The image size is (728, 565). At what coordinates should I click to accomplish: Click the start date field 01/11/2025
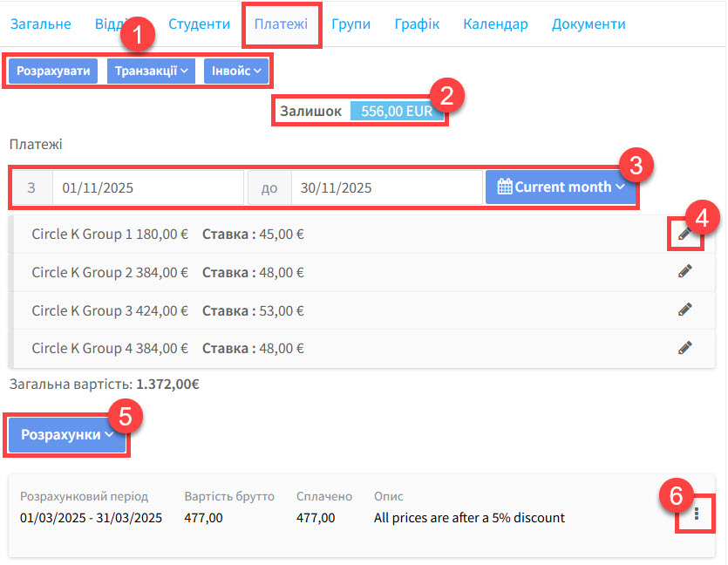[x=146, y=187]
